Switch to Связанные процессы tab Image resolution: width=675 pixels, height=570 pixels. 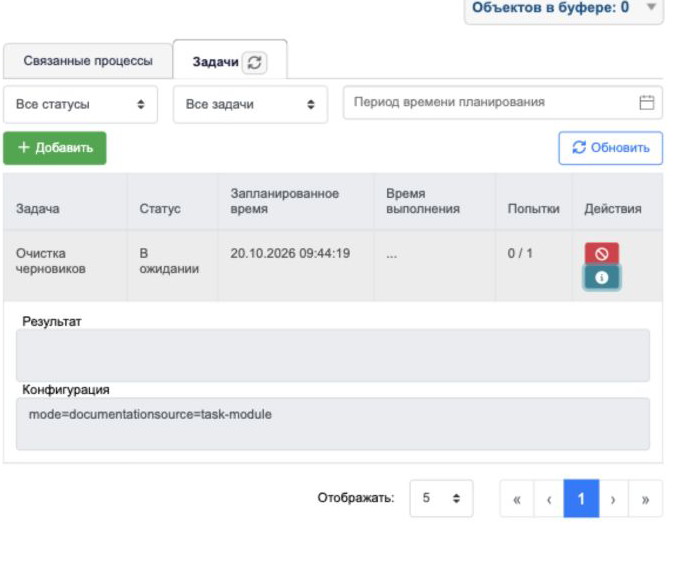pyautogui.click(x=88, y=61)
